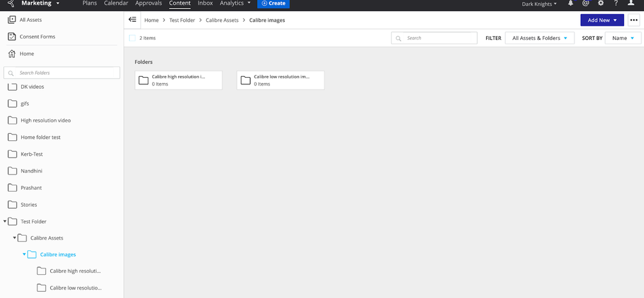Collapse the Test Folder tree node

coord(6,221)
